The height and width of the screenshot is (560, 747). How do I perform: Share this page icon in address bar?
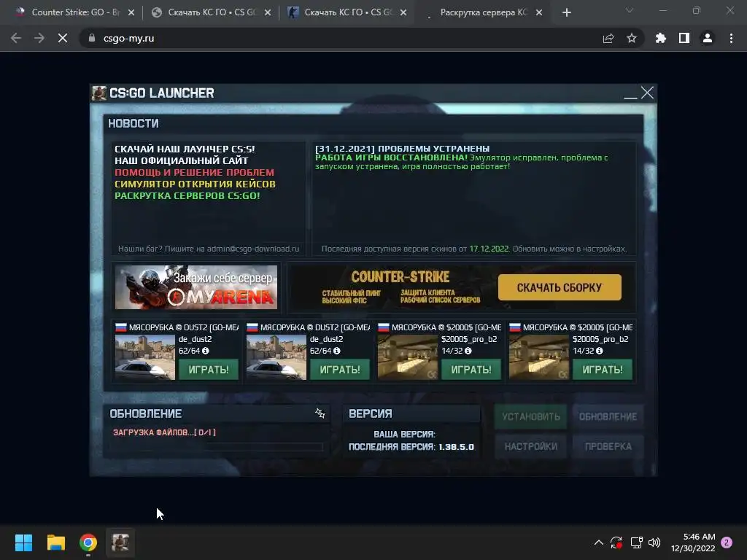coord(608,38)
